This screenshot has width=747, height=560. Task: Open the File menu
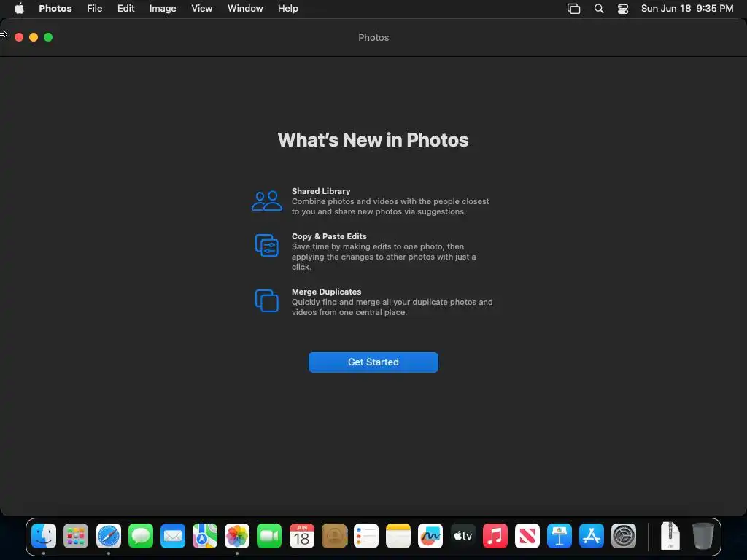[94, 8]
